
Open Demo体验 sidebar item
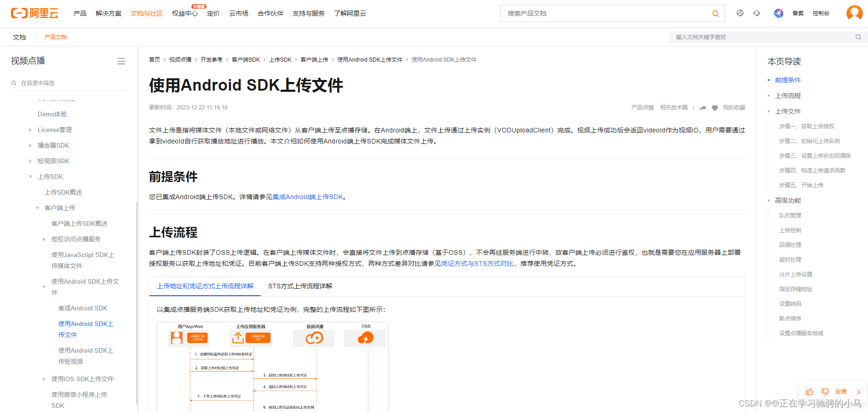pyautogui.click(x=52, y=114)
